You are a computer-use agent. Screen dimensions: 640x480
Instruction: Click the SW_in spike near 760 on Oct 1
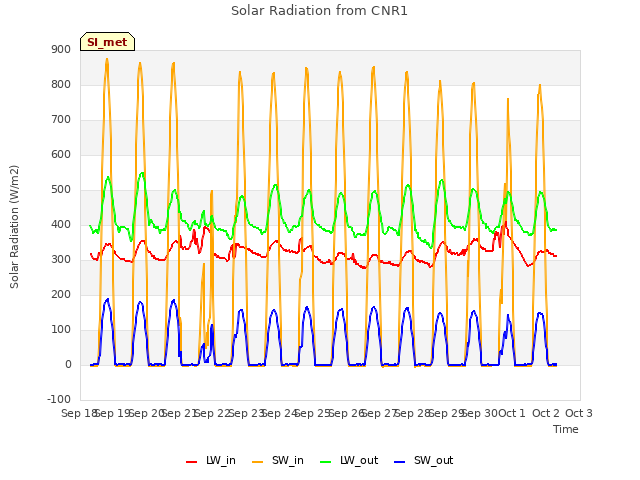click(508, 99)
